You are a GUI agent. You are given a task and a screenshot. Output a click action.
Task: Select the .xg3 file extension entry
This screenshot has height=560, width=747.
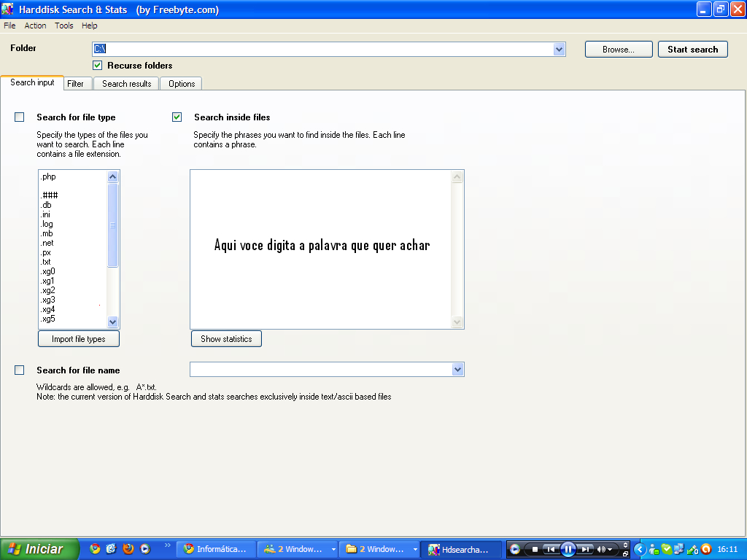pyautogui.click(x=47, y=300)
